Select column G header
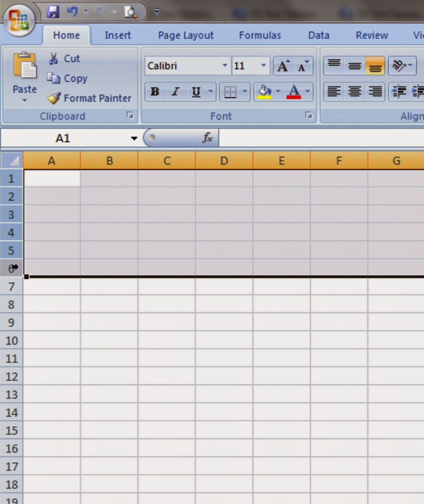The image size is (424, 504). click(x=396, y=161)
